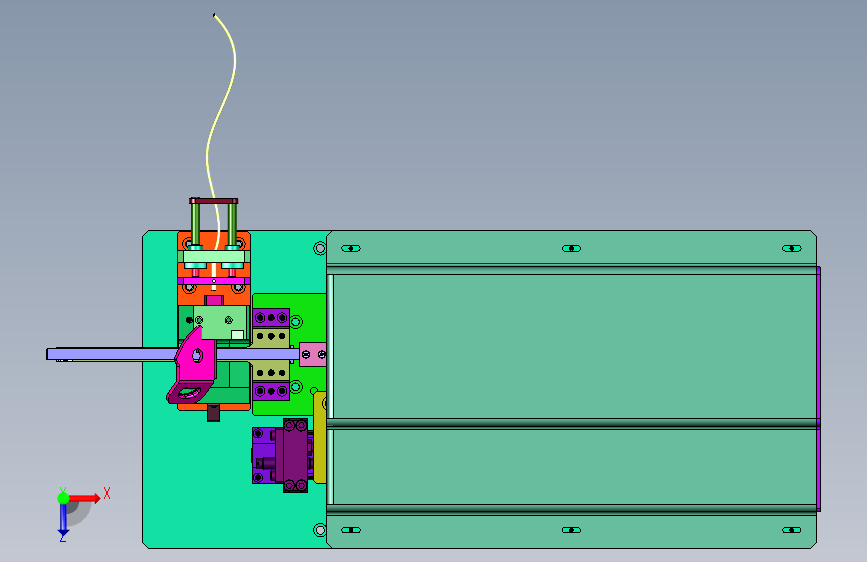Select the lower purple terminal block
This screenshot has width=867, height=562.
coord(271,391)
